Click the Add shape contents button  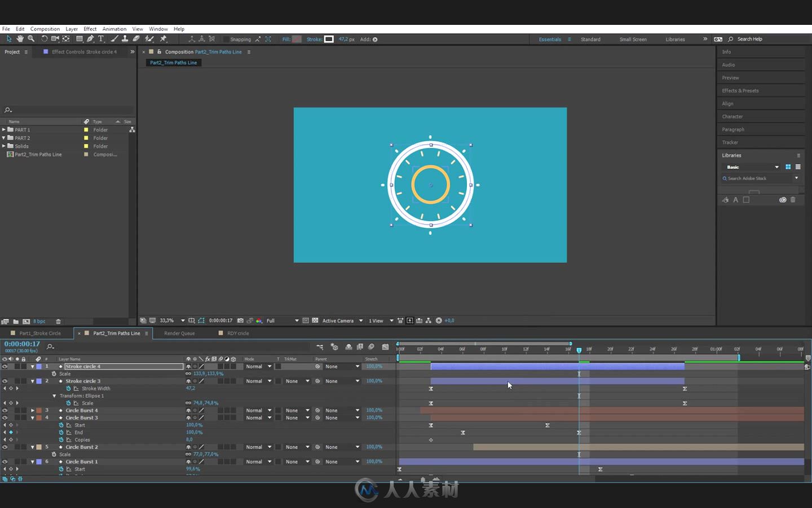tap(375, 40)
